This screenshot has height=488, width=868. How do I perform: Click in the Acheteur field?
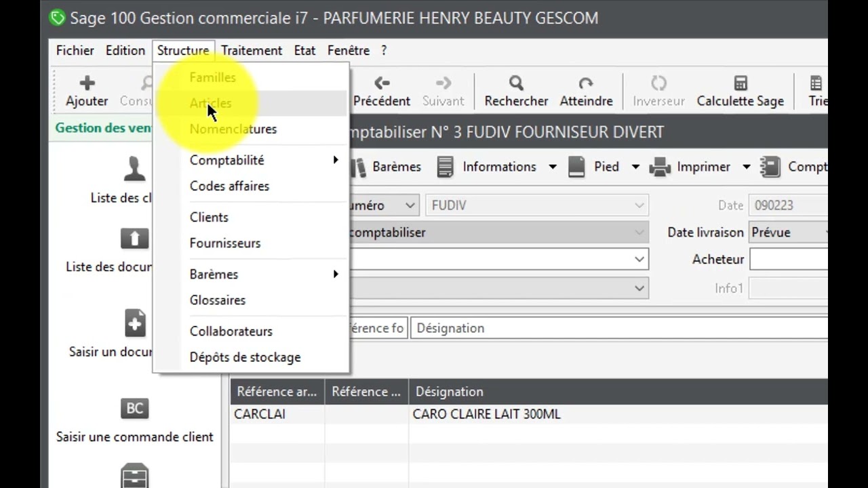click(789, 260)
